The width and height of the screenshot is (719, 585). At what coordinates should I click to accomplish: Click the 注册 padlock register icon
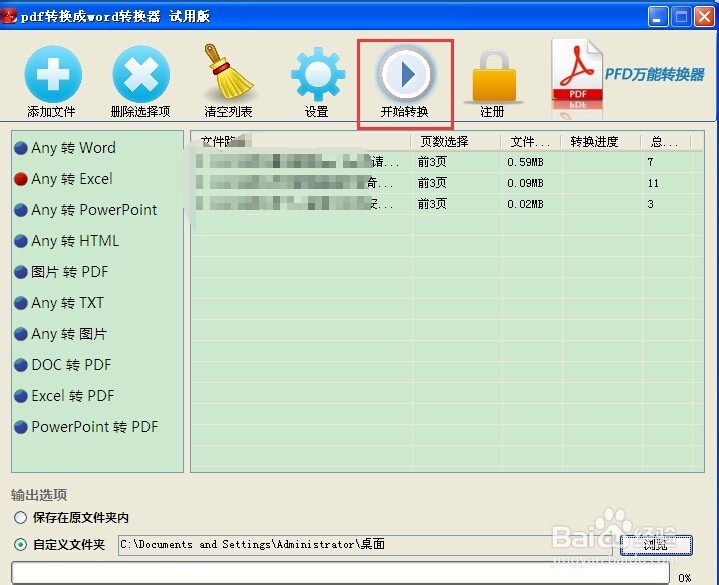494,77
